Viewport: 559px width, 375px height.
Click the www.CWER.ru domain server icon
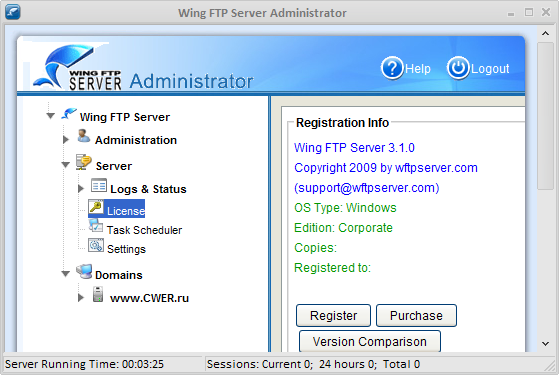98,294
